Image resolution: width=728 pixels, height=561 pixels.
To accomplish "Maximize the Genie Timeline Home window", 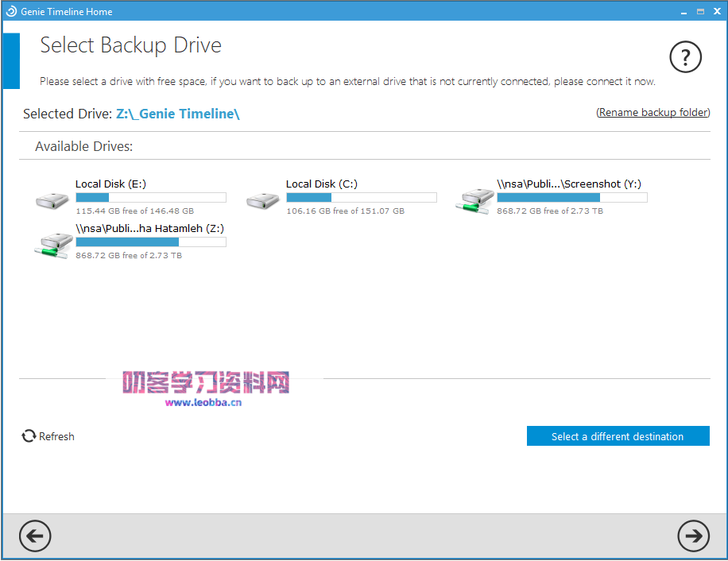I will [700, 12].
